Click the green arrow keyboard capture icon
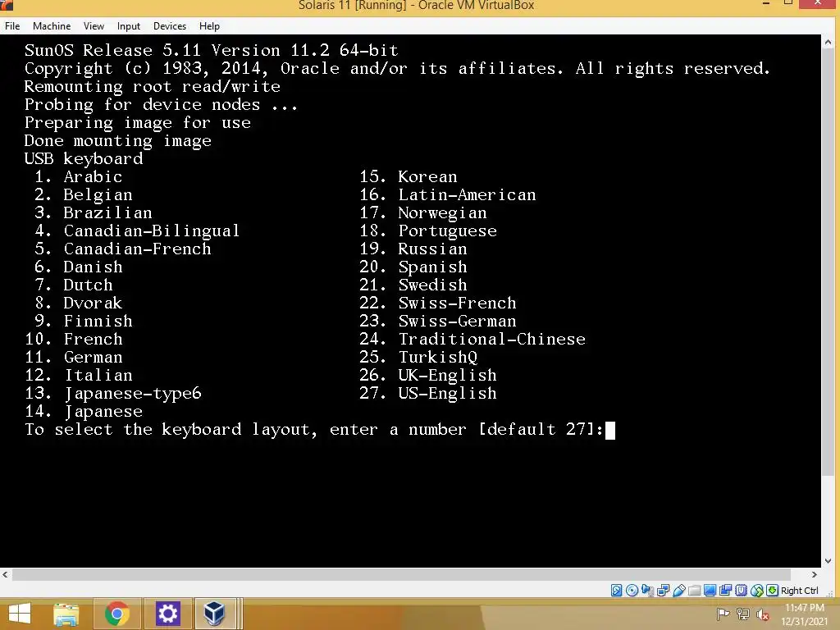The image size is (840, 630). point(772,591)
